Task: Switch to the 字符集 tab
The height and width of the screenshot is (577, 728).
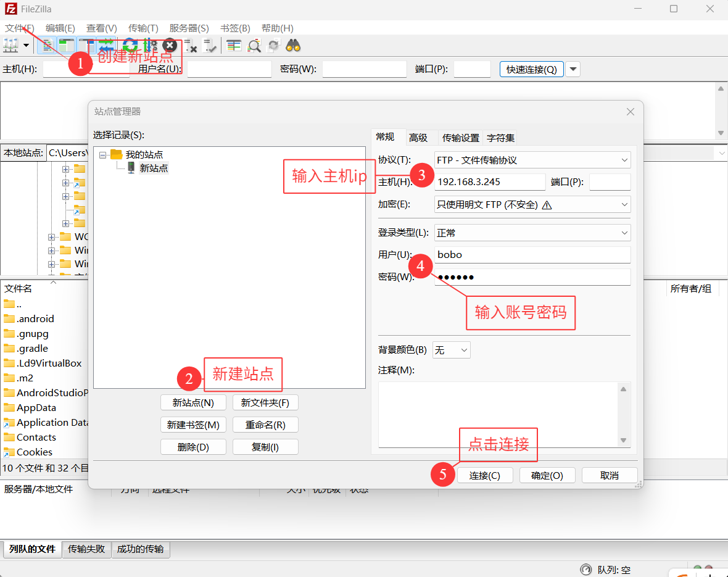Action: 500,138
